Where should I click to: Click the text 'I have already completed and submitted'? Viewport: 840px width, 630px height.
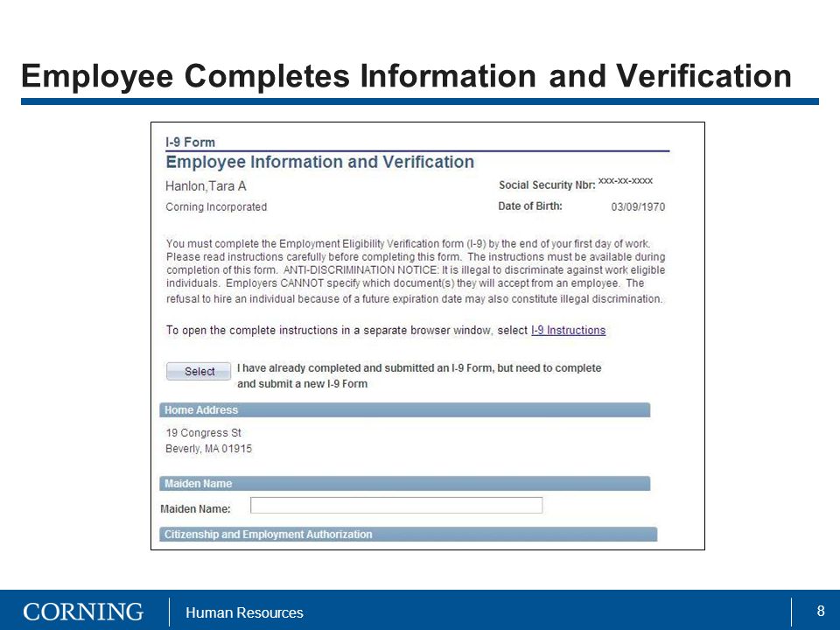click(342, 368)
